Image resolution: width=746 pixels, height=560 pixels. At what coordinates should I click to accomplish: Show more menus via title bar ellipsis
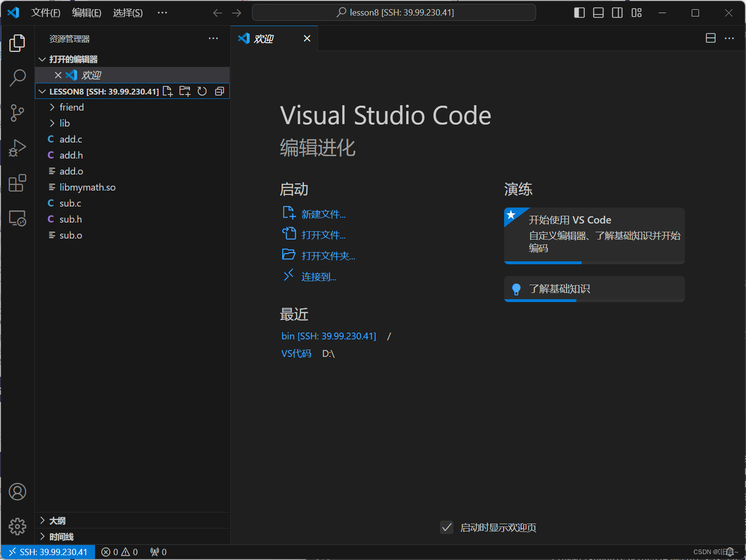pyautogui.click(x=162, y=13)
